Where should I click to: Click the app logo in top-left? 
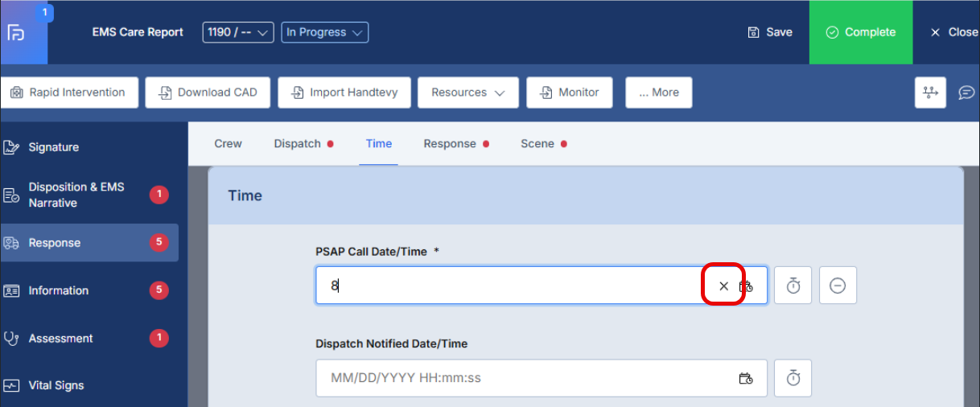pyautogui.click(x=16, y=33)
